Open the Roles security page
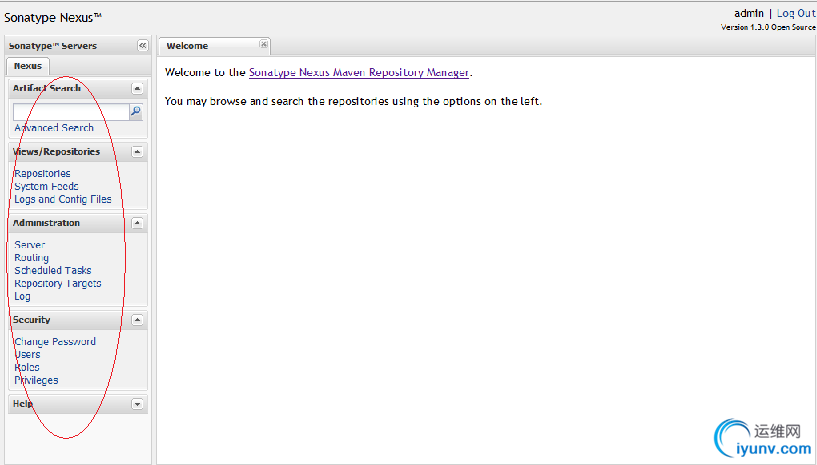 click(x=27, y=368)
